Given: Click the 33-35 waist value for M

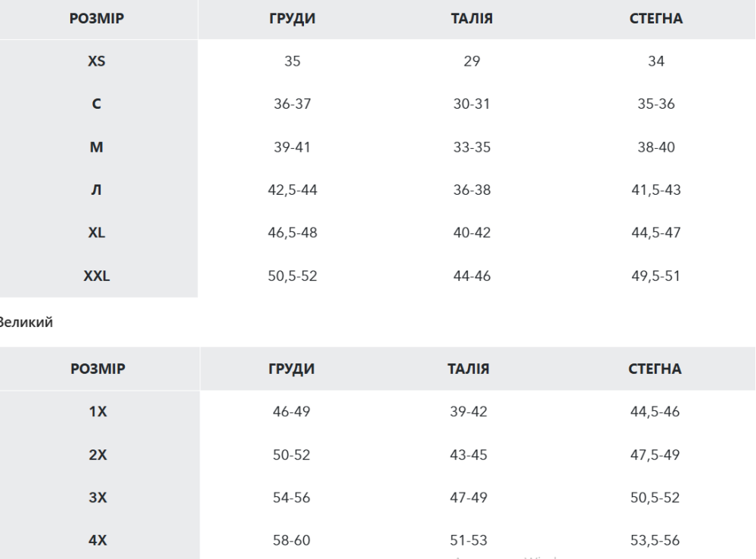Looking at the screenshot, I should click(472, 147).
